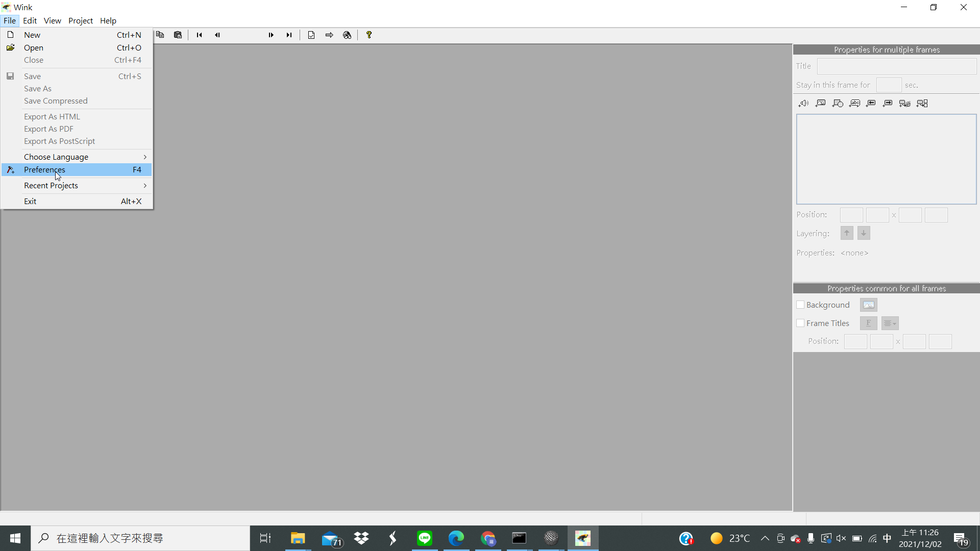Open the Frame Titles alignment dropdown

(x=890, y=323)
